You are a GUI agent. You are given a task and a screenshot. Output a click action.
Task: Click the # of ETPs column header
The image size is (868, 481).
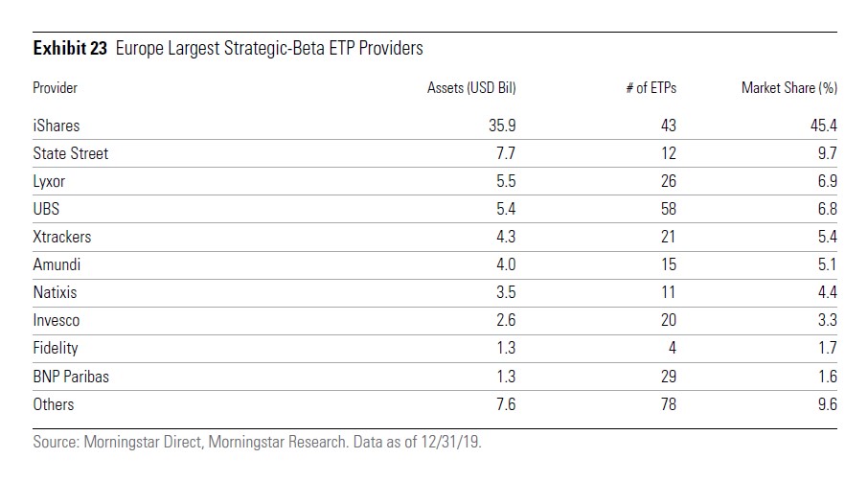[650, 88]
